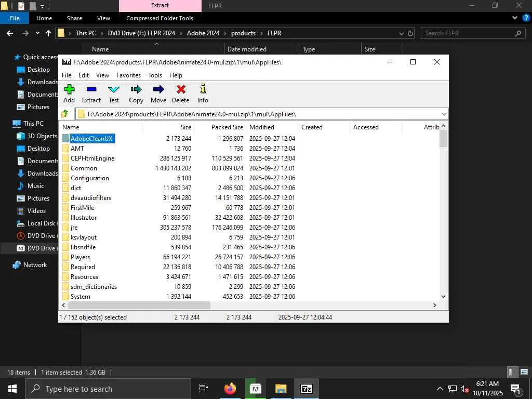Viewport: 532px width, 399px height.
Task: Select the jre folder
Action: [74, 228]
